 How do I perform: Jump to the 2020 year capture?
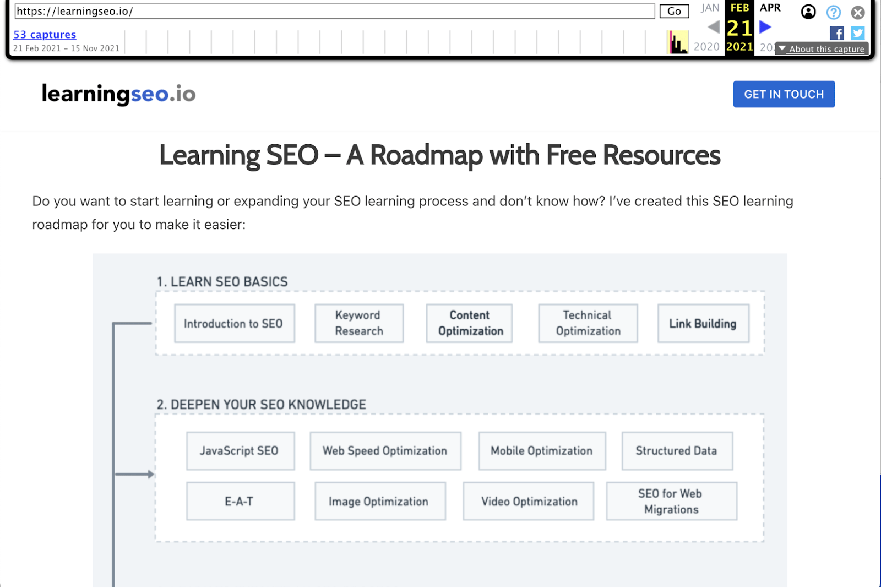[x=706, y=47]
